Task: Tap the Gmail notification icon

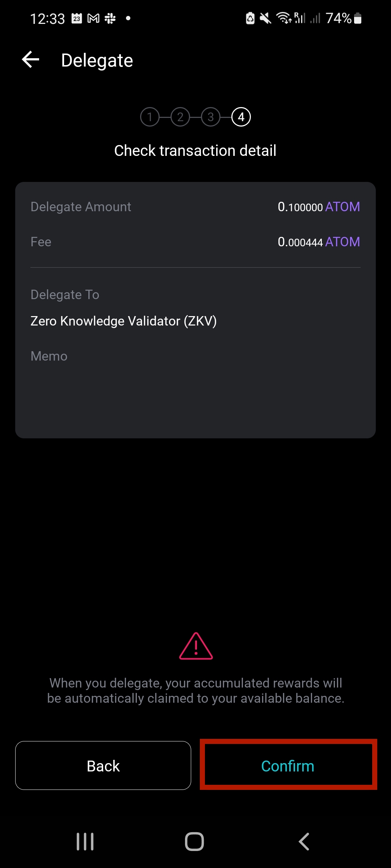Action: tap(93, 18)
